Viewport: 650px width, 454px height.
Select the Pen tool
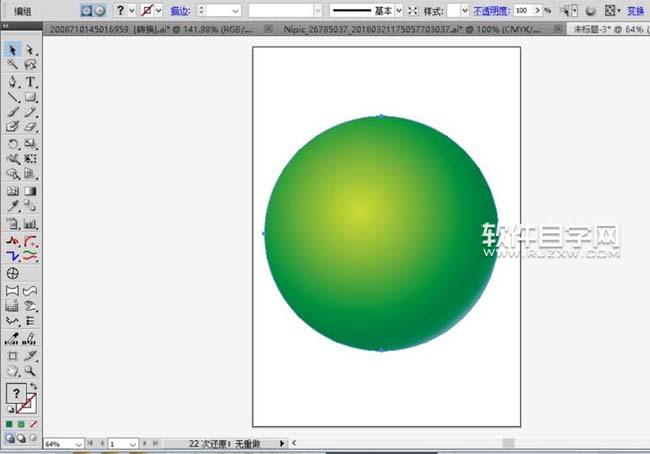[x=12, y=81]
